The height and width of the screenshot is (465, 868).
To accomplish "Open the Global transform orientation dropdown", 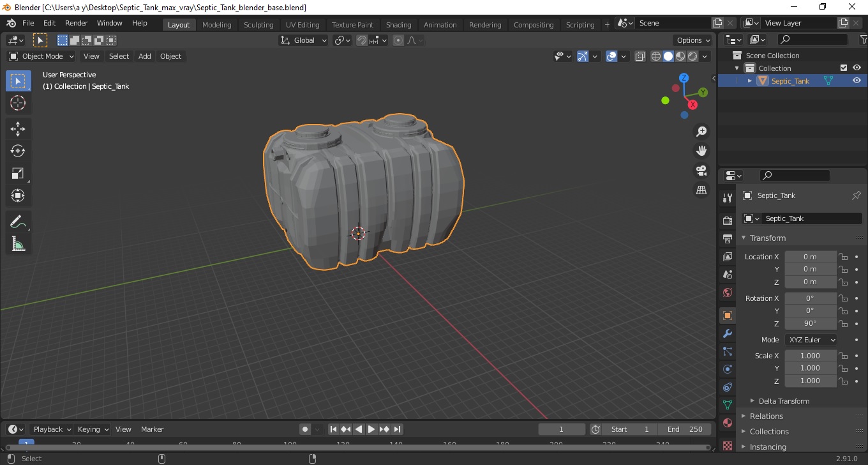I will point(304,40).
